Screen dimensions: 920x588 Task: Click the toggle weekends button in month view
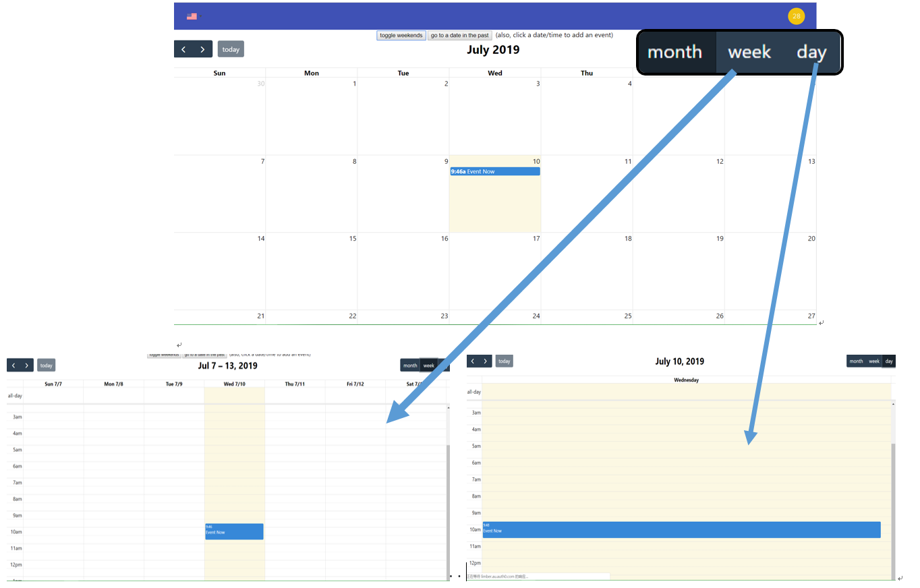pyautogui.click(x=401, y=35)
